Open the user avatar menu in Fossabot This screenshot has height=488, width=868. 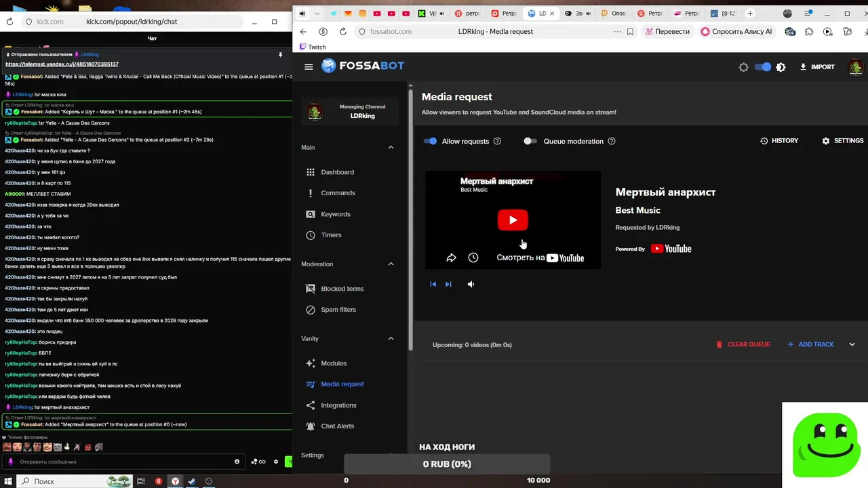point(856,67)
